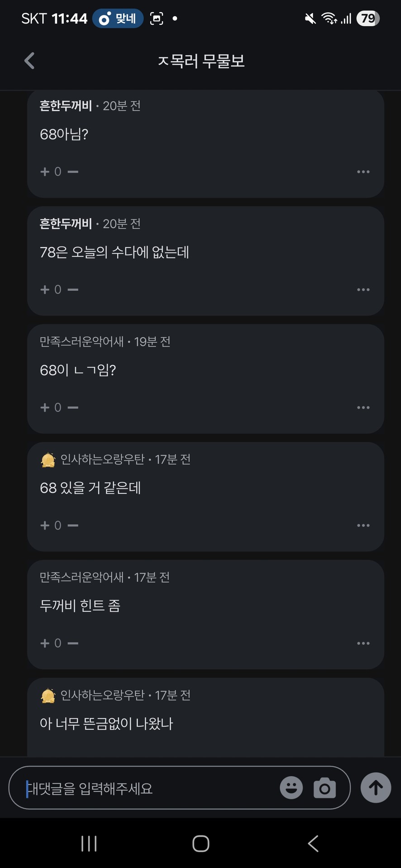Focus the reply input field
Screen dimensions: 401x868
[145, 788]
